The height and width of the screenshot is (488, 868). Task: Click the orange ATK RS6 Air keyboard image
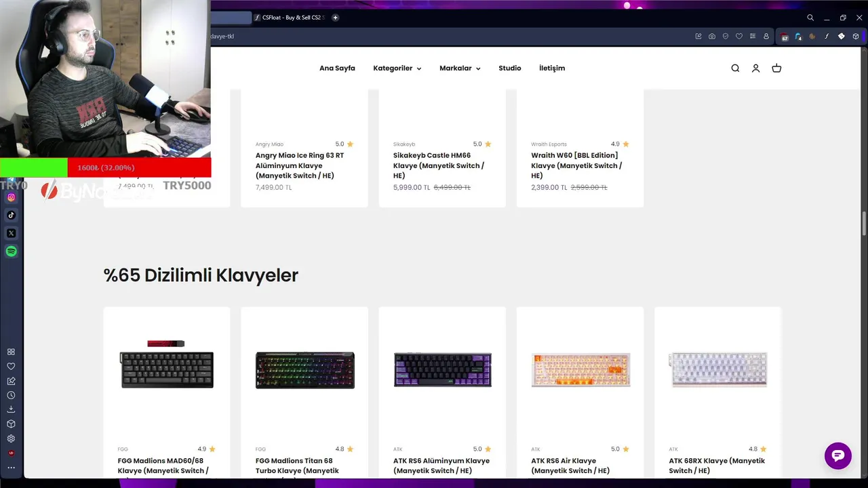(580, 370)
